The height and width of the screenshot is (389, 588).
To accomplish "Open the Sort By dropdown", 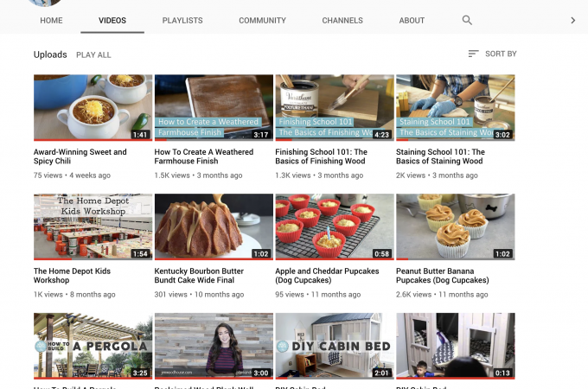I will [492, 54].
